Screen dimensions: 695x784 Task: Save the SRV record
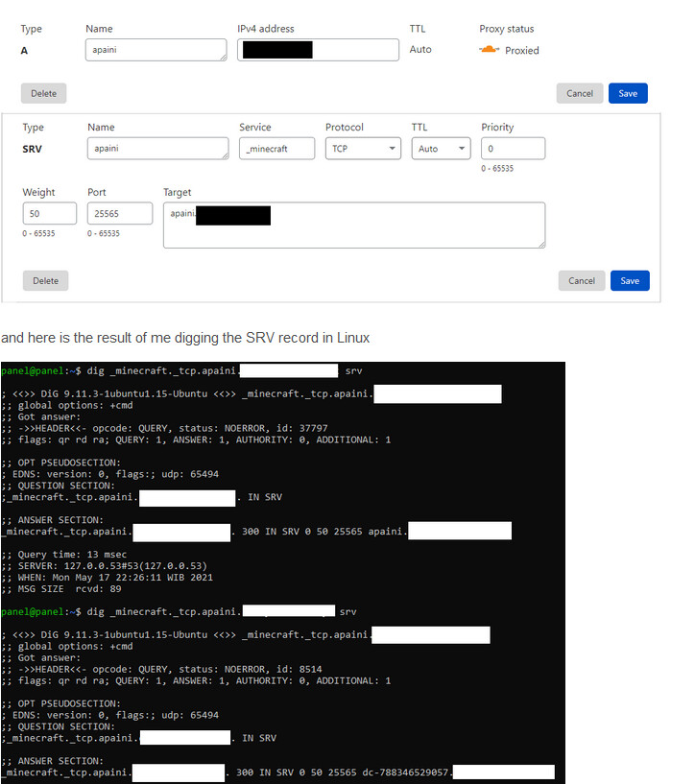(x=630, y=281)
